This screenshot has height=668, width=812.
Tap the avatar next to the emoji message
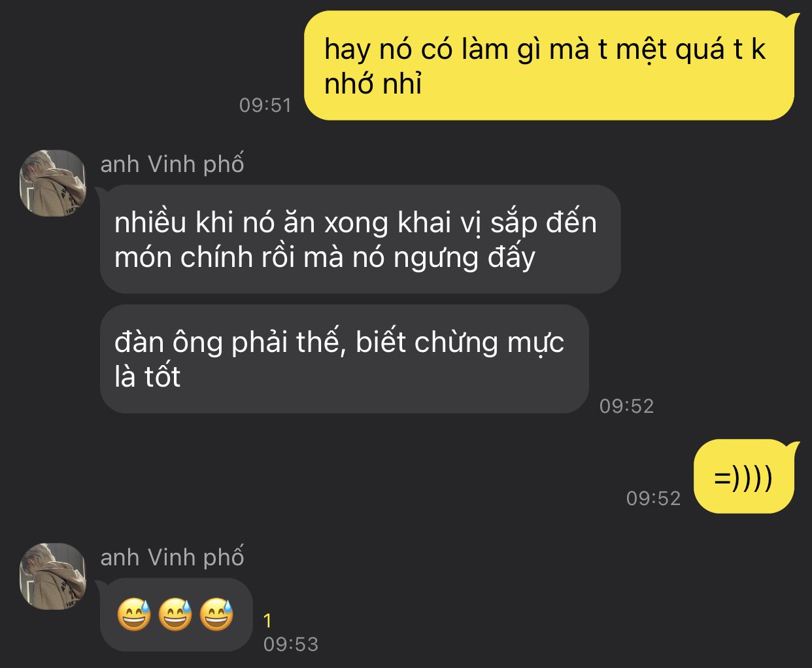click(53, 576)
